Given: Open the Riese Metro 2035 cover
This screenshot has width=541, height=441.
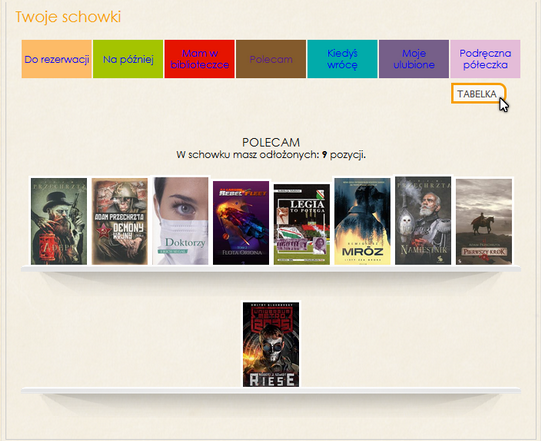Looking at the screenshot, I should point(271,344).
